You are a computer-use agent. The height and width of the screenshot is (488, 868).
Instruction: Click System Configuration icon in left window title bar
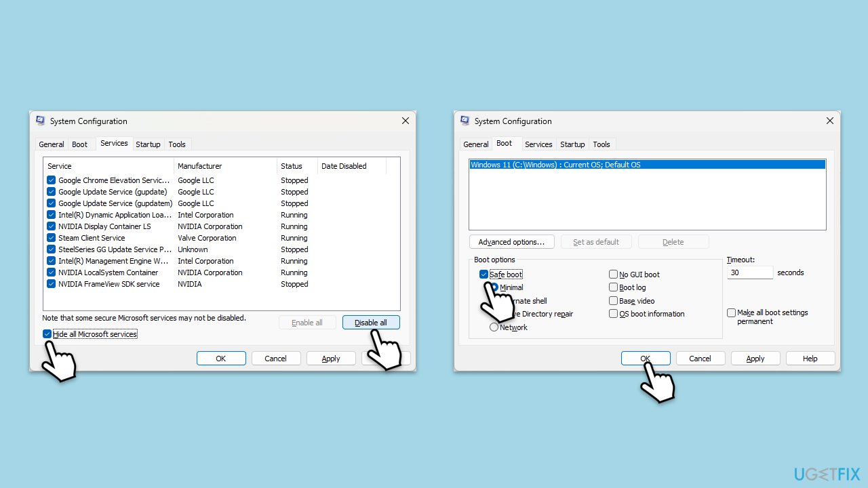(x=41, y=121)
